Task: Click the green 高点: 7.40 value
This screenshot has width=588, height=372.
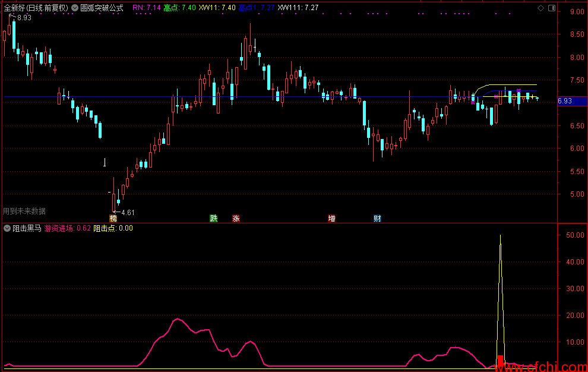Action: (179, 8)
